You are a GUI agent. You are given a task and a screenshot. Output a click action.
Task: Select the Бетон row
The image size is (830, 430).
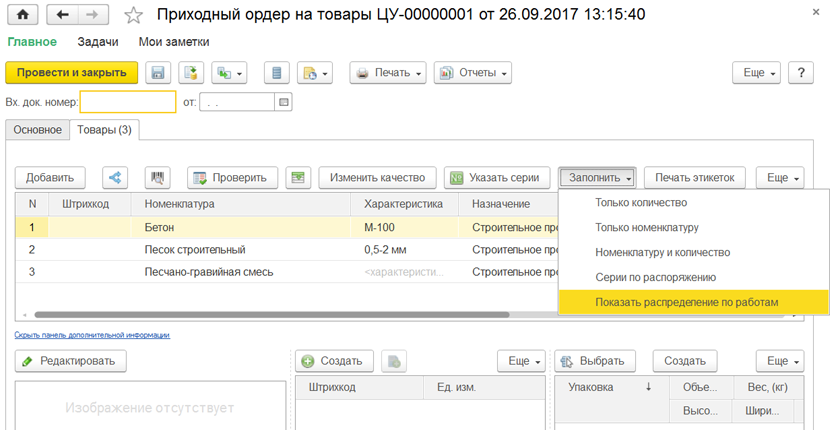(x=287, y=228)
